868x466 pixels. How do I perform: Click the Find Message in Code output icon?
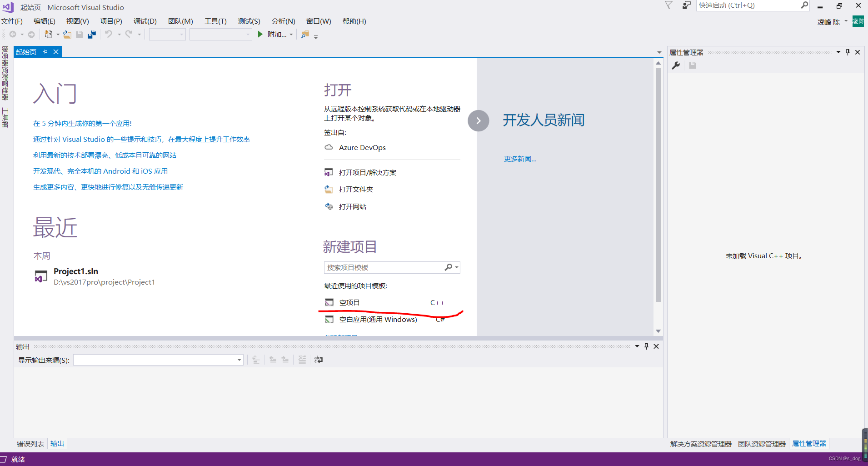coord(256,360)
